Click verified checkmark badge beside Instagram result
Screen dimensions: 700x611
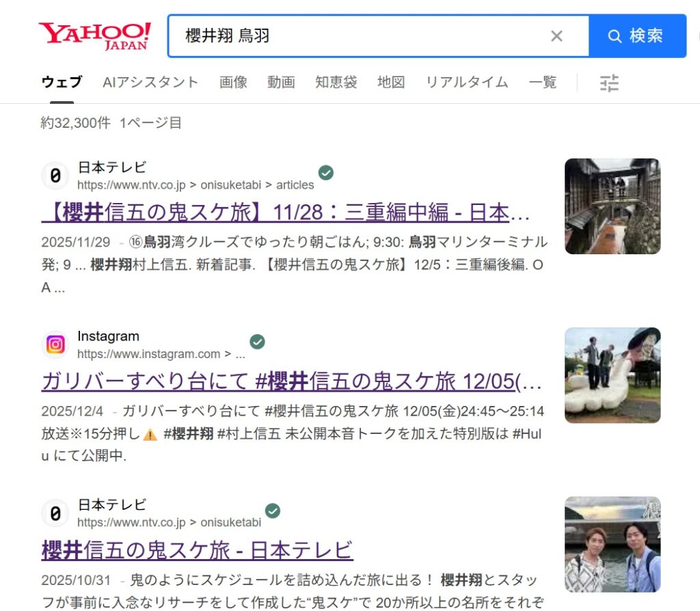point(257,342)
